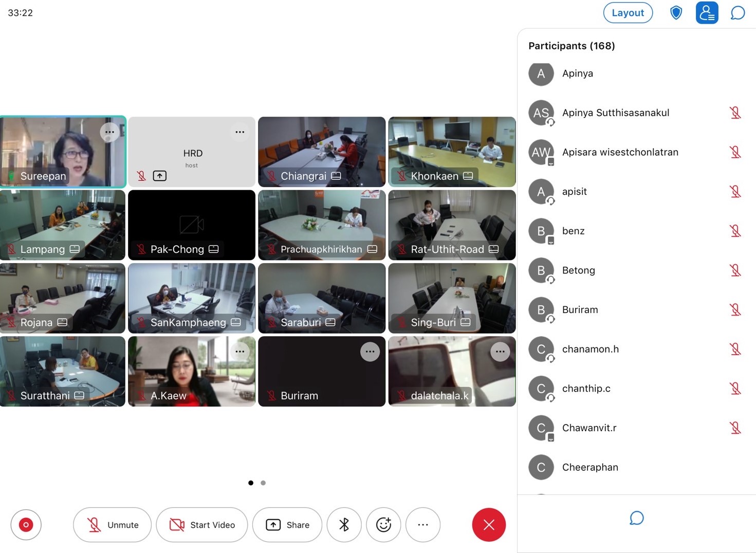Open the Layout options
Image resolution: width=756 pixels, height=553 pixels.
(x=628, y=13)
